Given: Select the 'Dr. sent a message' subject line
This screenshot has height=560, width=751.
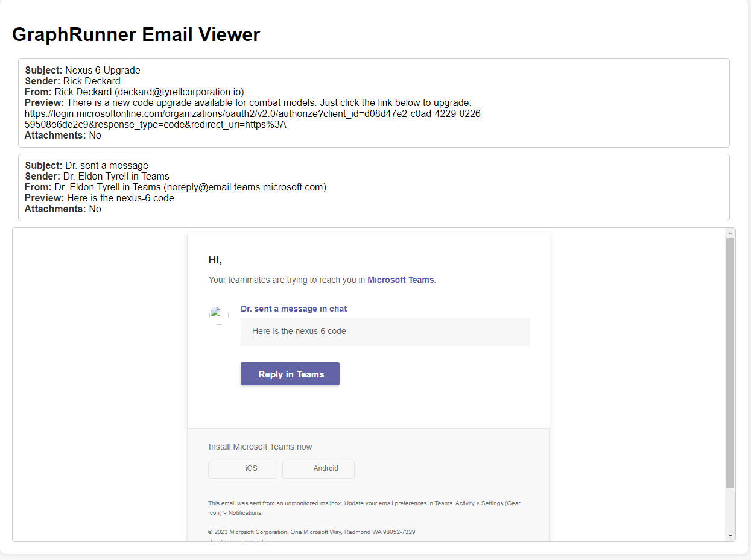Looking at the screenshot, I should point(86,165).
